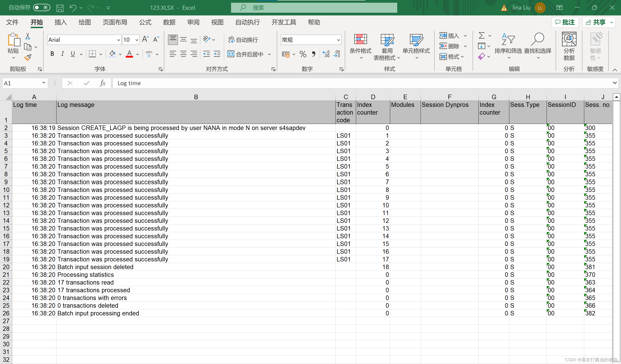
Task: Apply the red font color swatch
Action: (129, 54)
